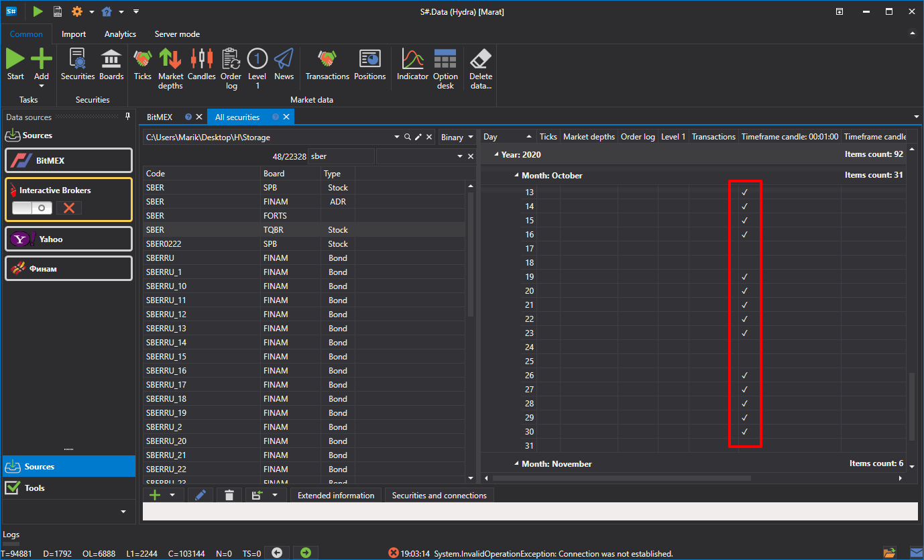Click the Extended information button

click(336, 495)
